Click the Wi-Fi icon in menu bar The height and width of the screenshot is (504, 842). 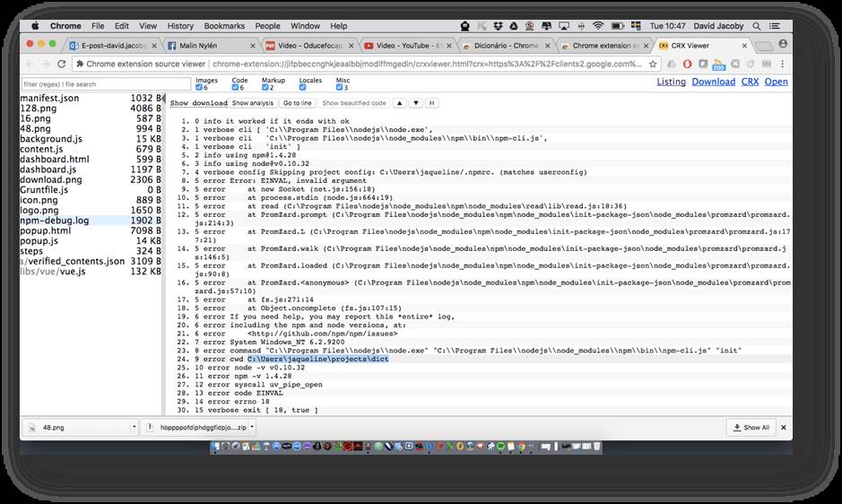[x=597, y=26]
